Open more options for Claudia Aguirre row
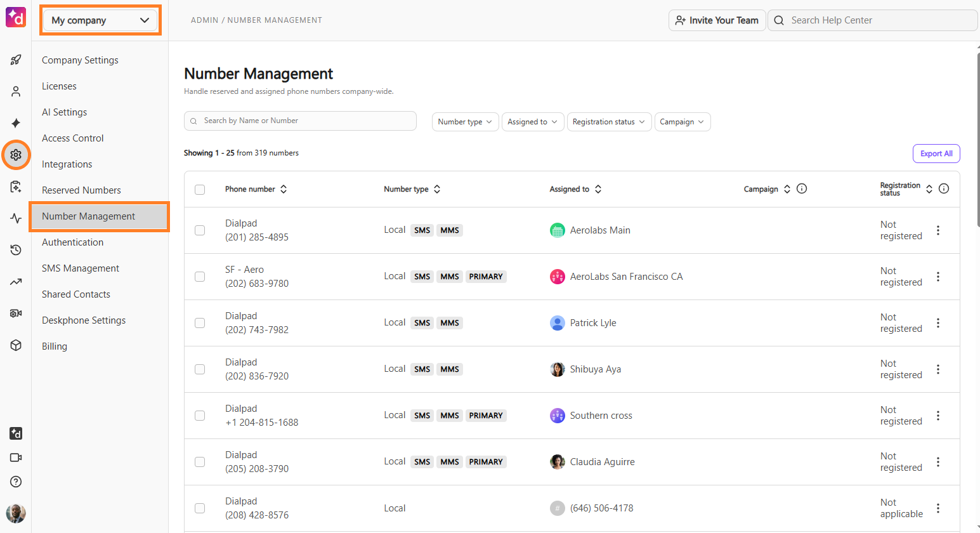 [938, 462]
